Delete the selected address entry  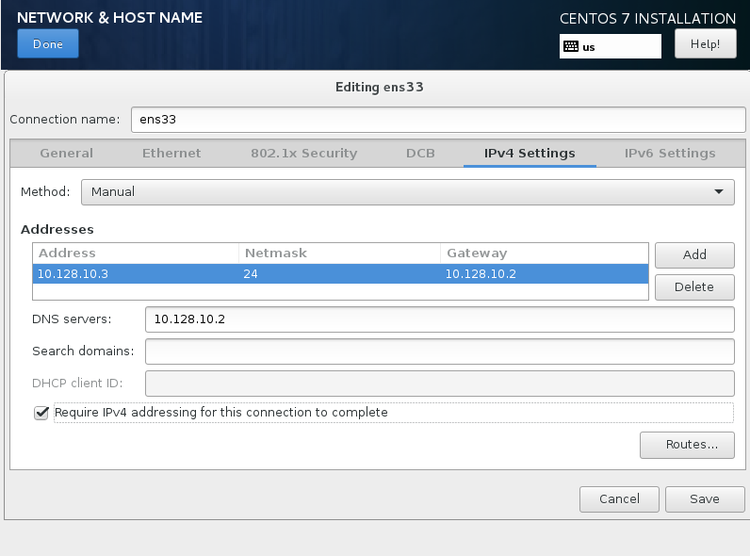pos(694,287)
